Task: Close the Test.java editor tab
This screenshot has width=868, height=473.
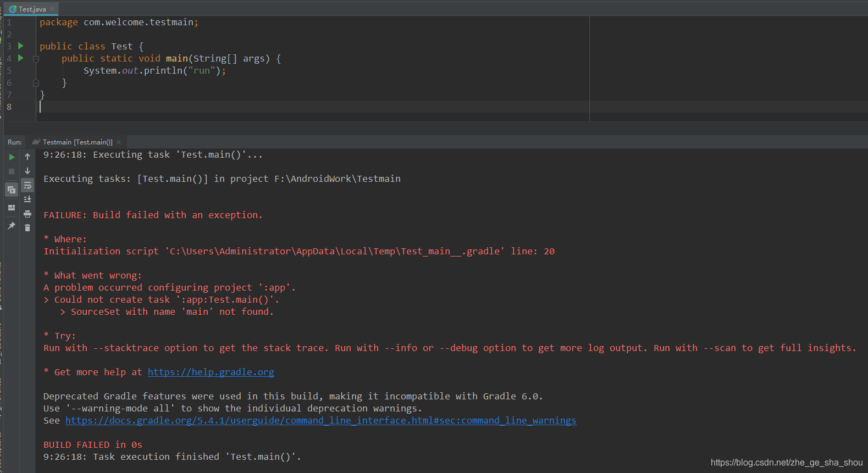Action: [53, 9]
